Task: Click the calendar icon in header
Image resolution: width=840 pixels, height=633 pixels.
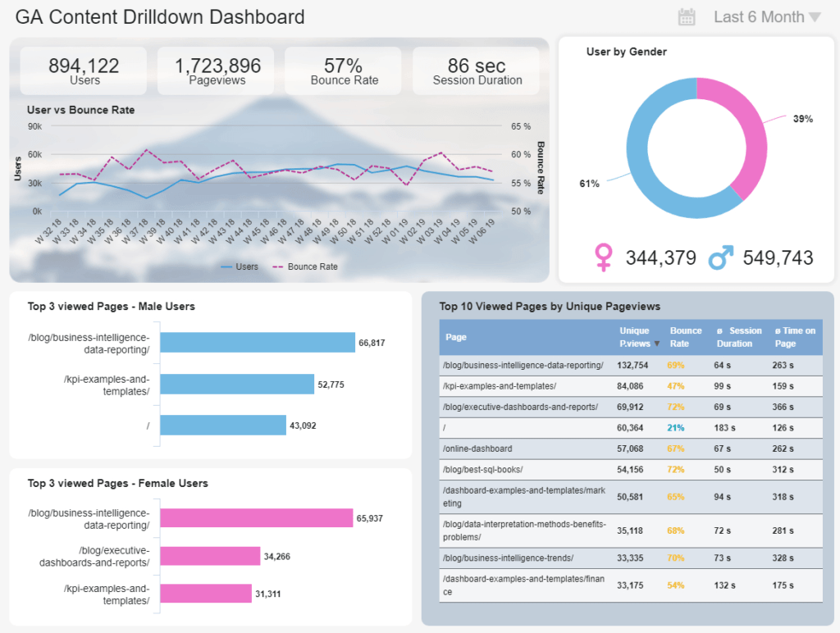Action: pos(687,17)
